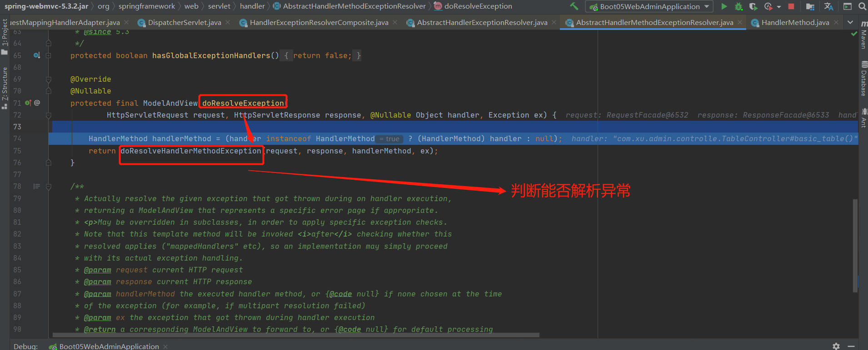Open the Ant tool window
Image resolution: width=868 pixels, height=350 pixels.
(863, 118)
